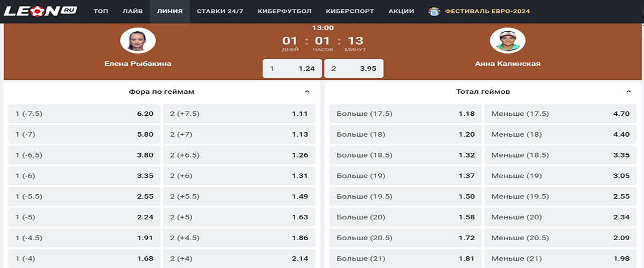Open Anna Kalinskaya's player photo

tap(508, 41)
